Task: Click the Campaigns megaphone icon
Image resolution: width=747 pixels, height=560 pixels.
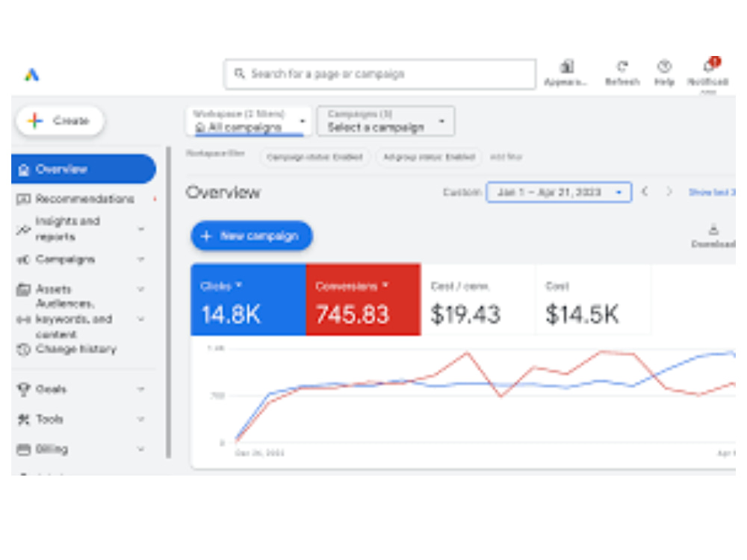Action: pos(23,260)
